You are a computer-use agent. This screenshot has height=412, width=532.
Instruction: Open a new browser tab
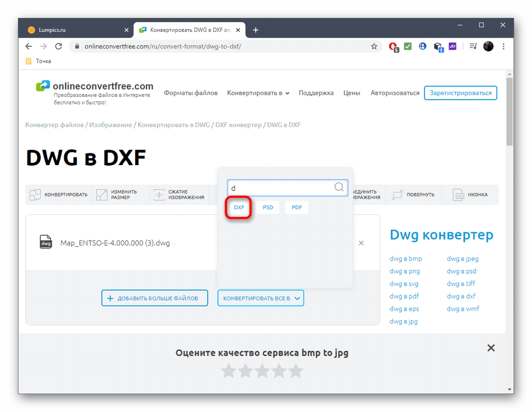click(x=256, y=30)
